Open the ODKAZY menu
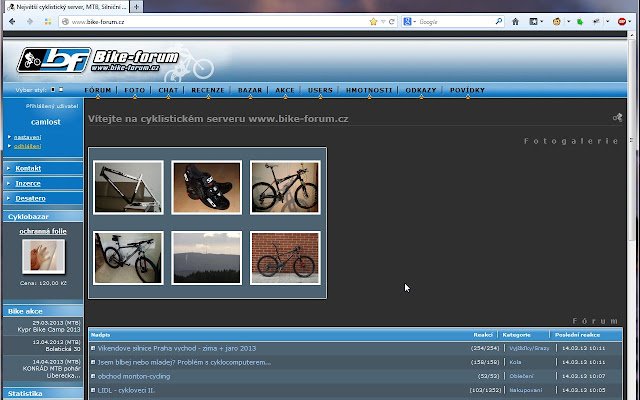640x400 pixels. click(421, 90)
